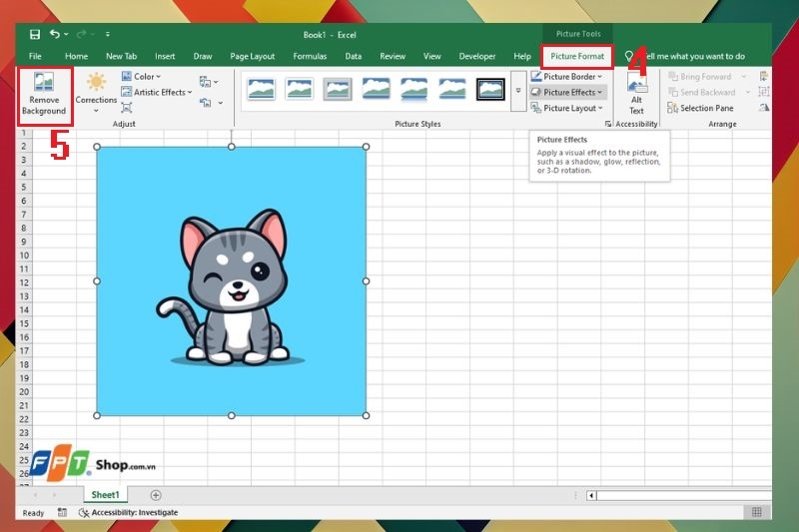Apply the sixth picture style thumbnail
Screen dimensions: 799x532
(x=452, y=89)
